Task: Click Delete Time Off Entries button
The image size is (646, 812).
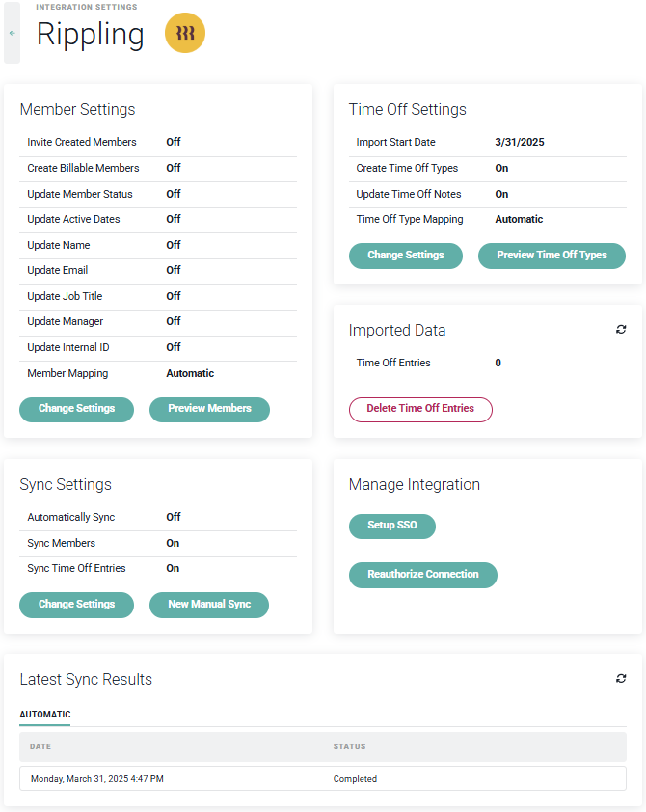Action: click(420, 409)
